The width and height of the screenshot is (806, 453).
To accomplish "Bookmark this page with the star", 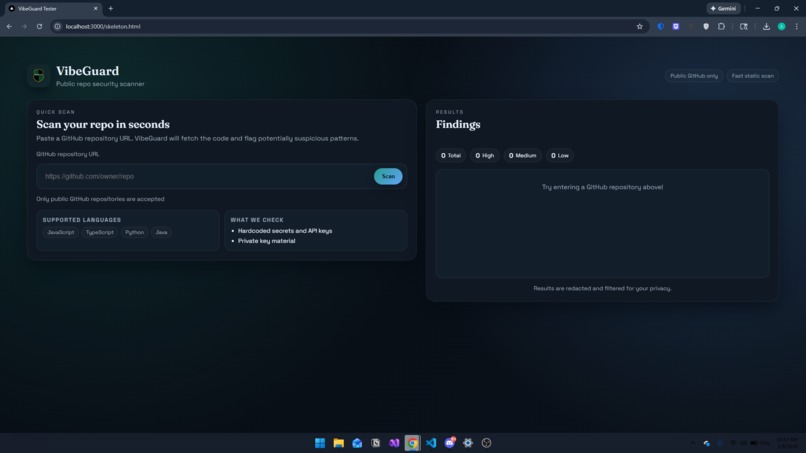I will point(639,26).
